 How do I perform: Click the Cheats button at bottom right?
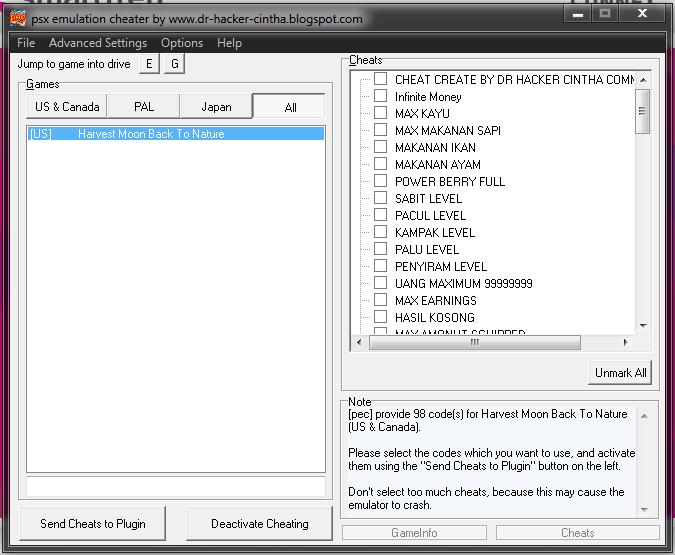578,533
